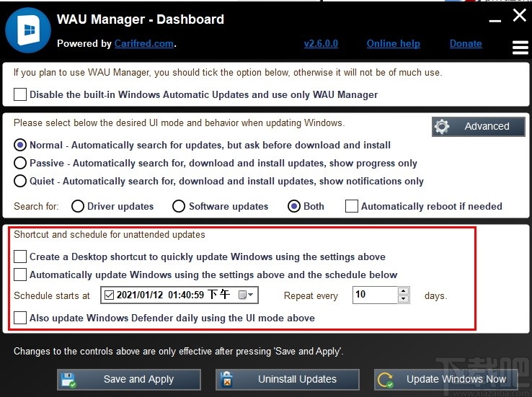
Task: Click the v2.6.0.0 version link
Action: [321, 44]
